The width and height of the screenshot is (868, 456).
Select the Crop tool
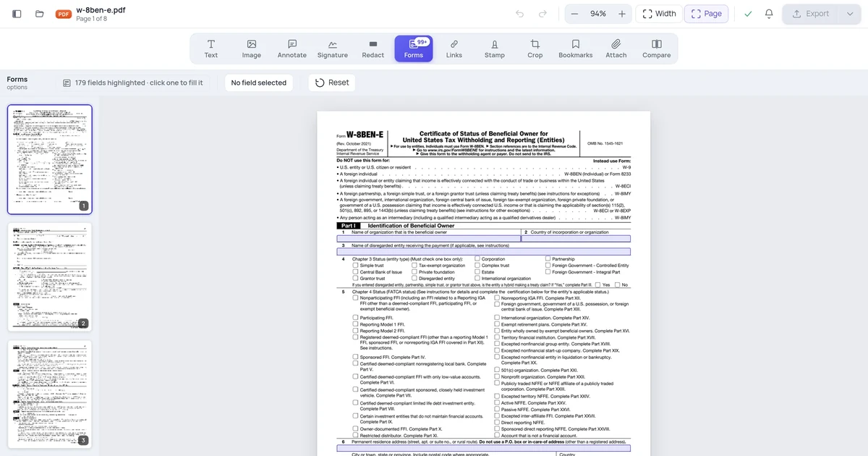point(535,48)
